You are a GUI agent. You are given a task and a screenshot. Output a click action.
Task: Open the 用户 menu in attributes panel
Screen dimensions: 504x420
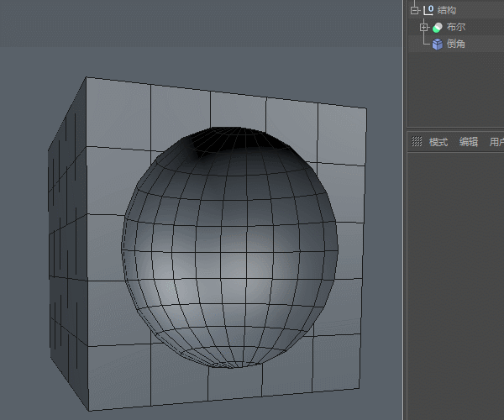(x=496, y=142)
